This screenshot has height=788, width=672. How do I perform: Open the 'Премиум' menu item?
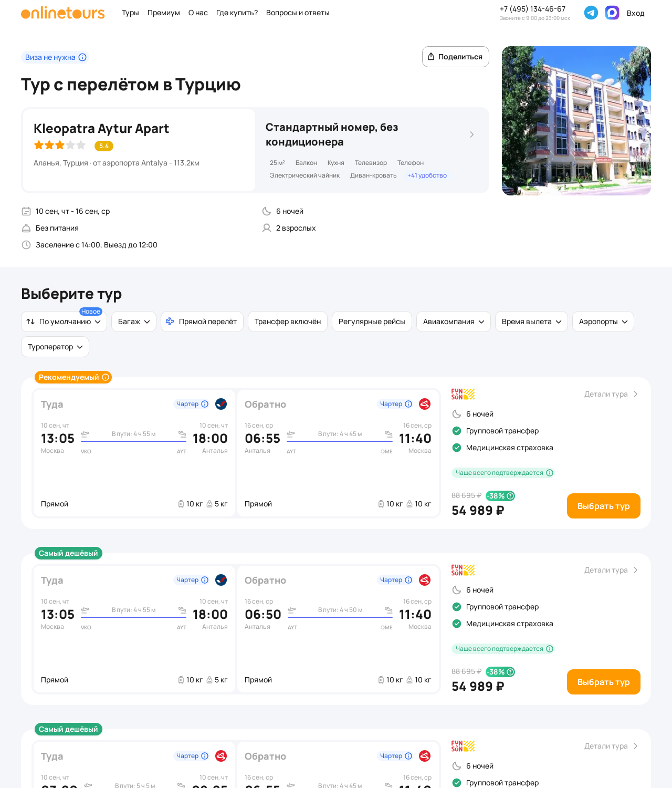coord(164,13)
